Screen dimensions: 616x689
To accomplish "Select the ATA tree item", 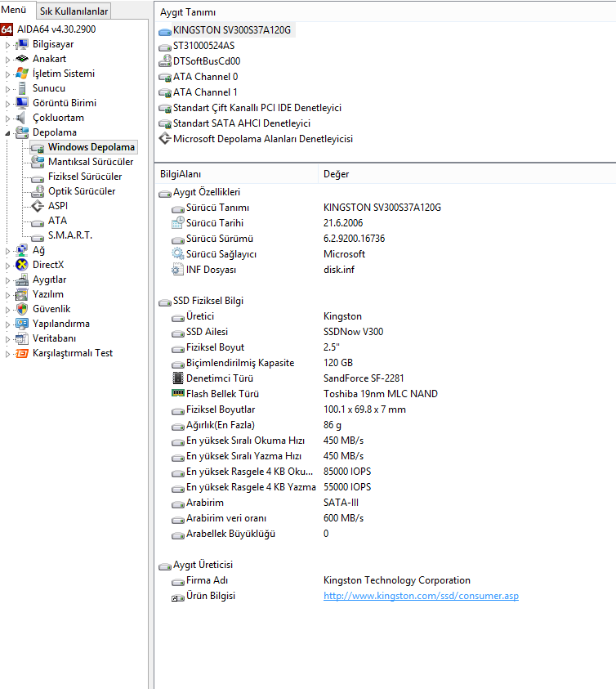I will (57, 221).
